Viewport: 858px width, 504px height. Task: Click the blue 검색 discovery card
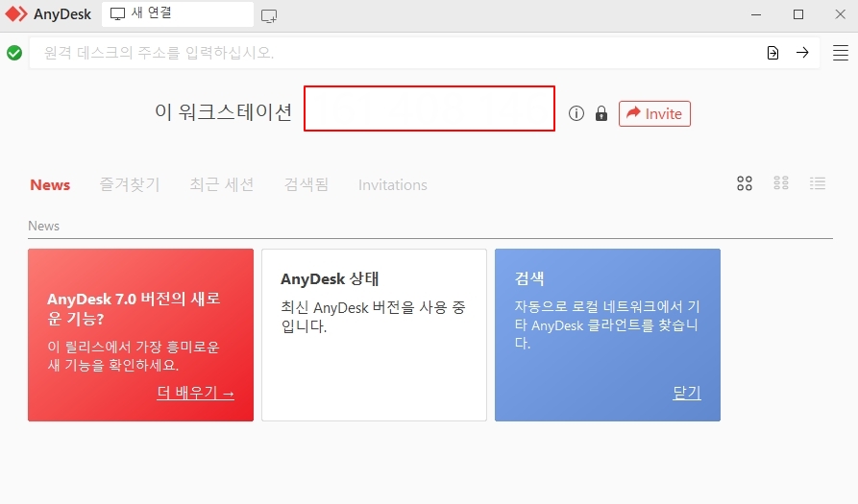[x=607, y=334]
